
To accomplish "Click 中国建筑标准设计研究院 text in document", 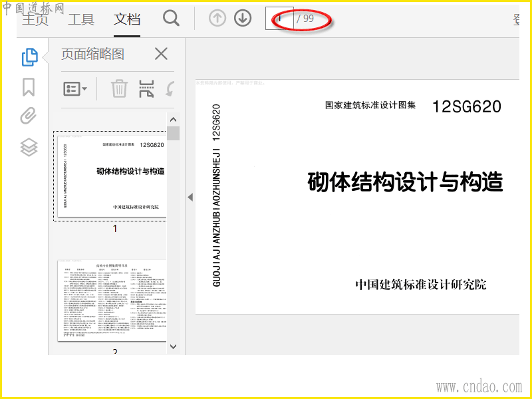I will (x=421, y=285).
